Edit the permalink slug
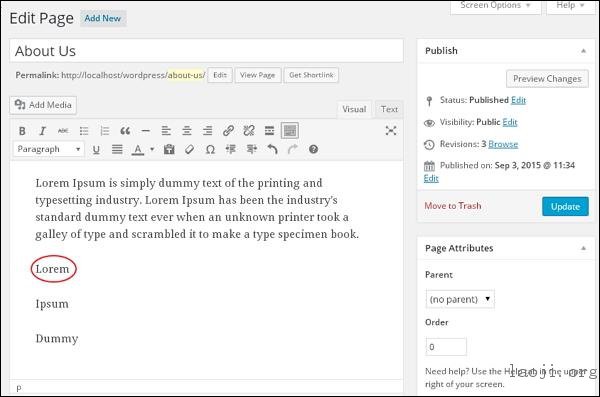 [220, 75]
